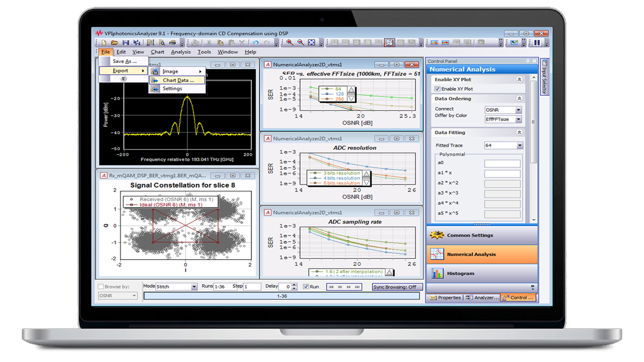Image resolution: width=644 pixels, height=362 pixels.
Task: Click the Zoom Out magnifier icon
Action: pos(301,43)
